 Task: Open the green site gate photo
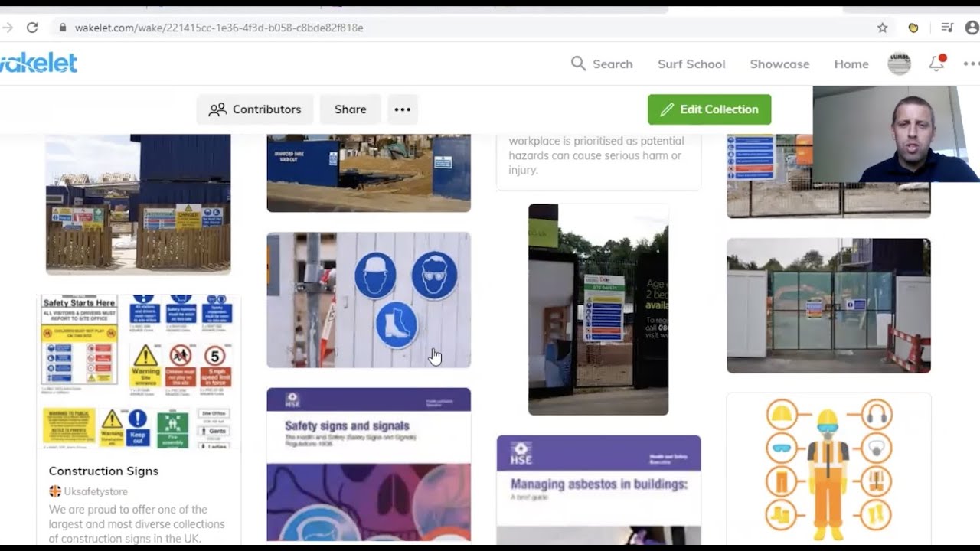[828, 305]
